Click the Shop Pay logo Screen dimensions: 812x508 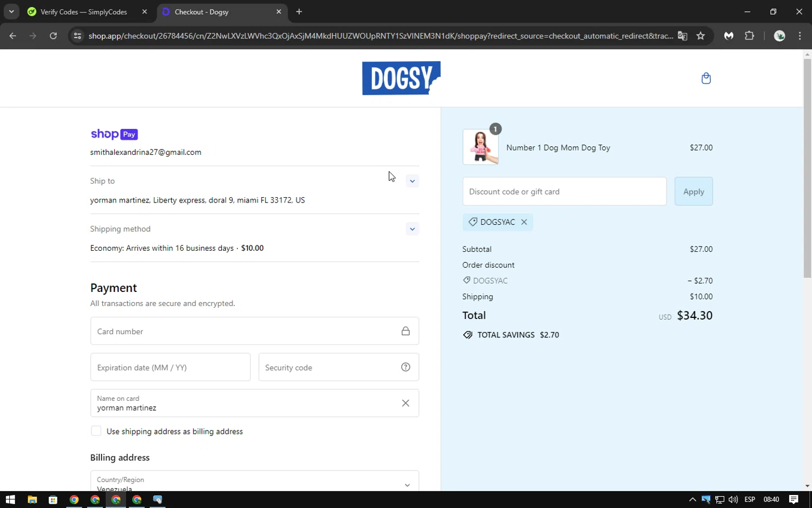pyautogui.click(x=114, y=134)
